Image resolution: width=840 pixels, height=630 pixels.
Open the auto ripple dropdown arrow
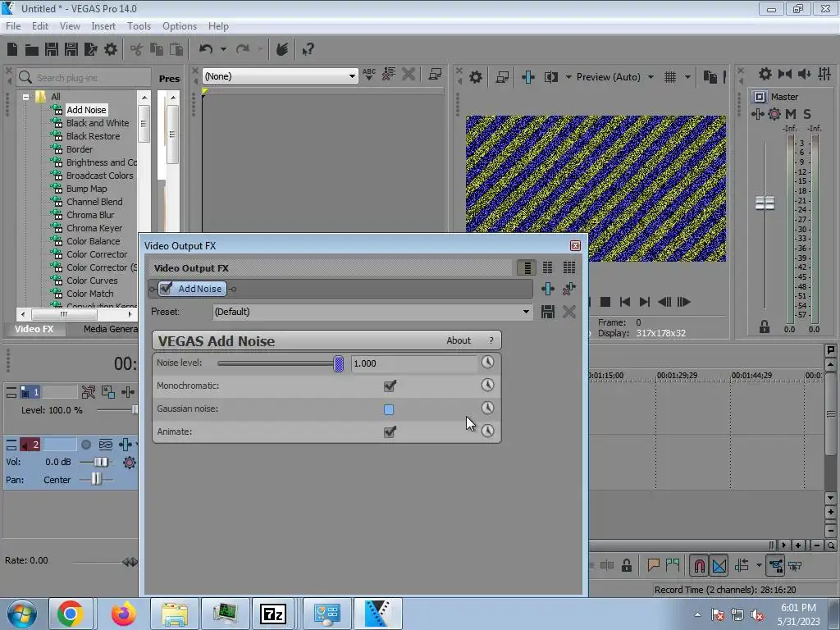pyautogui.click(x=759, y=565)
